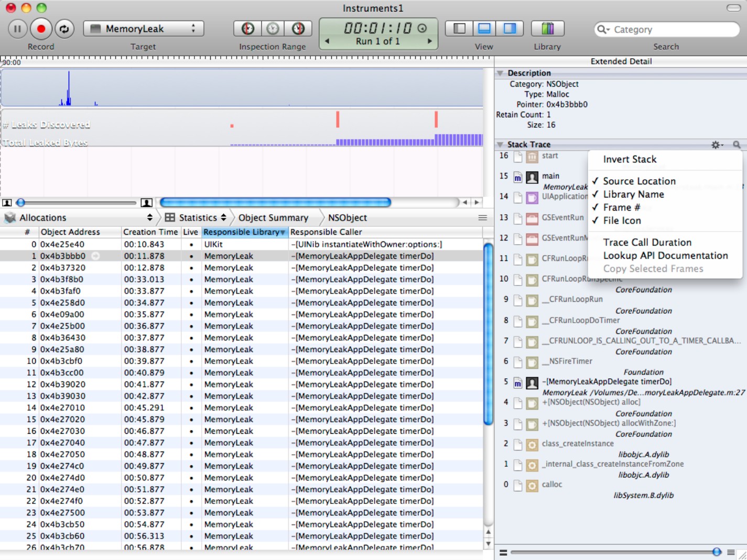Choose Lookup API Documentation
Image resolution: width=747 pixels, height=560 pixels.
[665, 256]
